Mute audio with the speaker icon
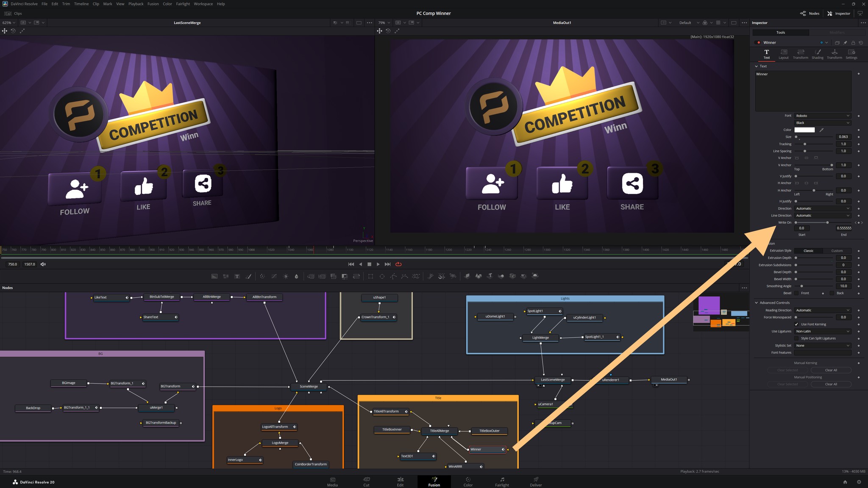The image size is (868, 488). point(43,264)
